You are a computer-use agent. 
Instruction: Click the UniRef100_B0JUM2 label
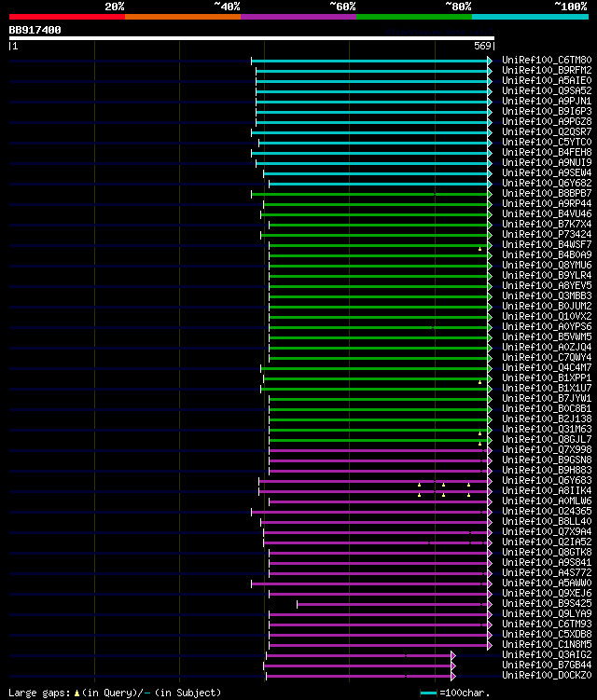[547, 307]
